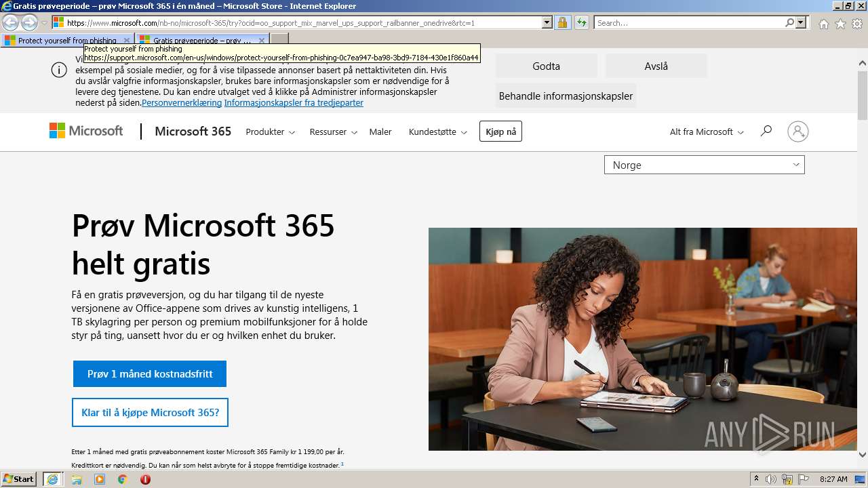Refresh the page using the refresh icon
The image size is (868, 488).
tap(581, 22)
